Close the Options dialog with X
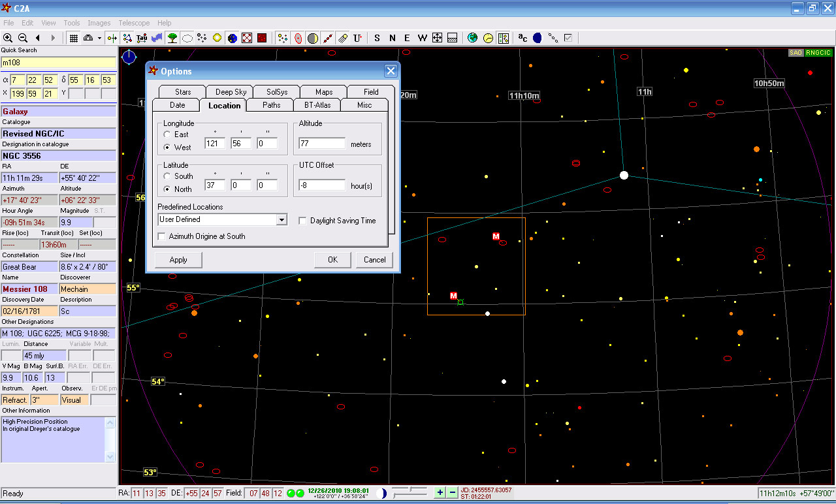Image resolution: width=836 pixels, height=504 pixels. click(x=391, y=71)
